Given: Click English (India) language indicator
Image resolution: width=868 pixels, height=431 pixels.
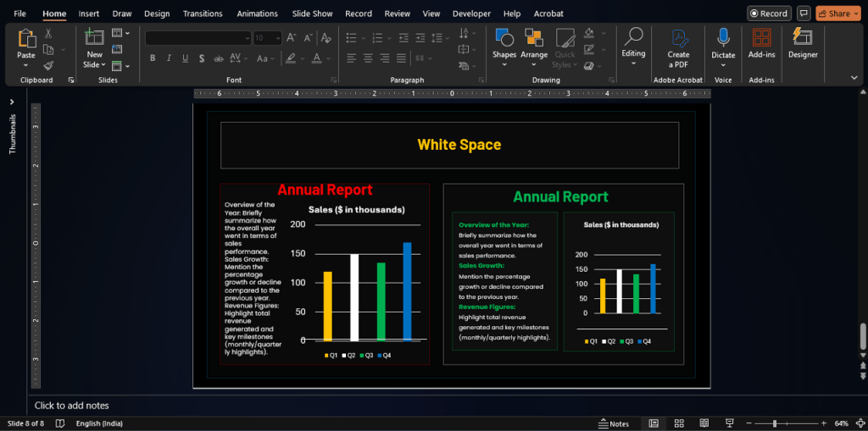Looking at the screenshot, I should [99, 424].
